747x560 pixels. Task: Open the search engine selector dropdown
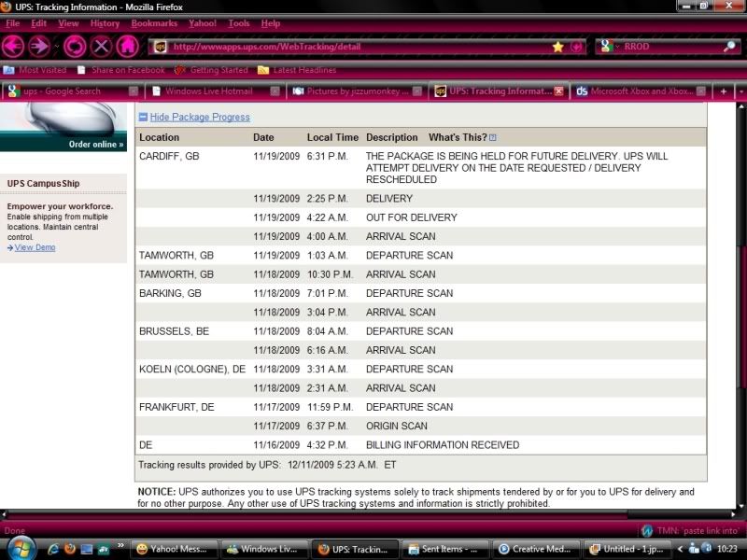[607, 47]
